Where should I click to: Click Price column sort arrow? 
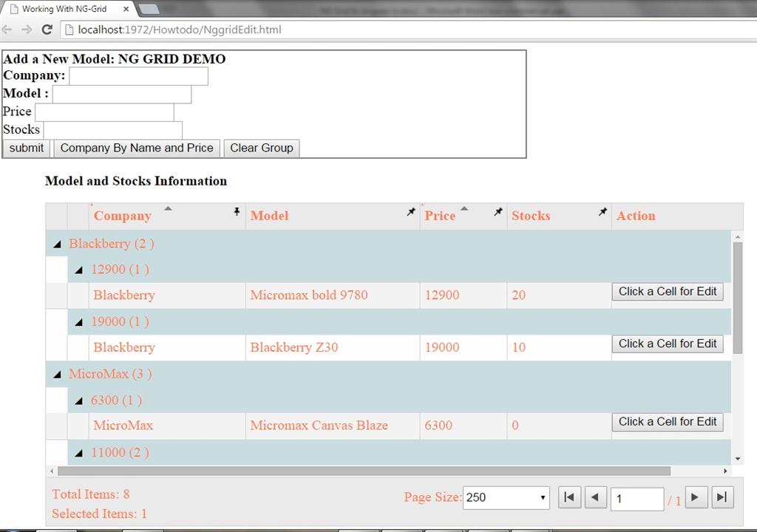pyautogui.click(x=464, y=208)
